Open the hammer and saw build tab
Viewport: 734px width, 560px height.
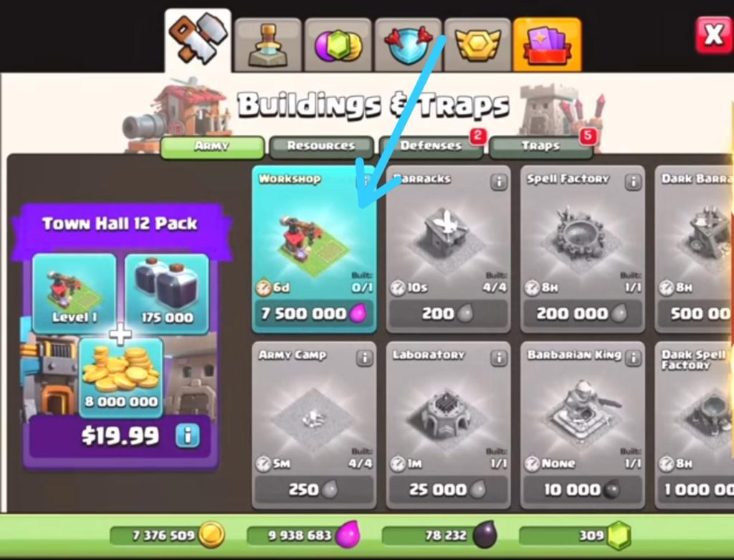[x=198, y=41]
